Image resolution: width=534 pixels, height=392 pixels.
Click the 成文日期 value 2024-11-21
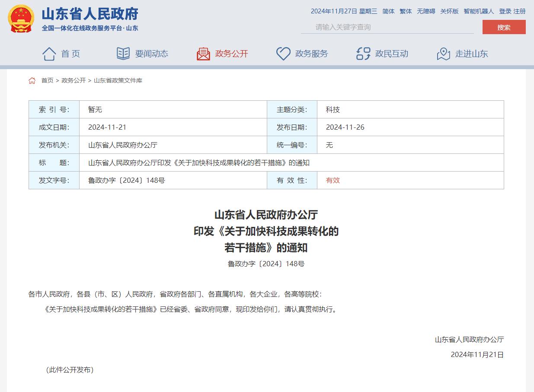coord(107,127)
